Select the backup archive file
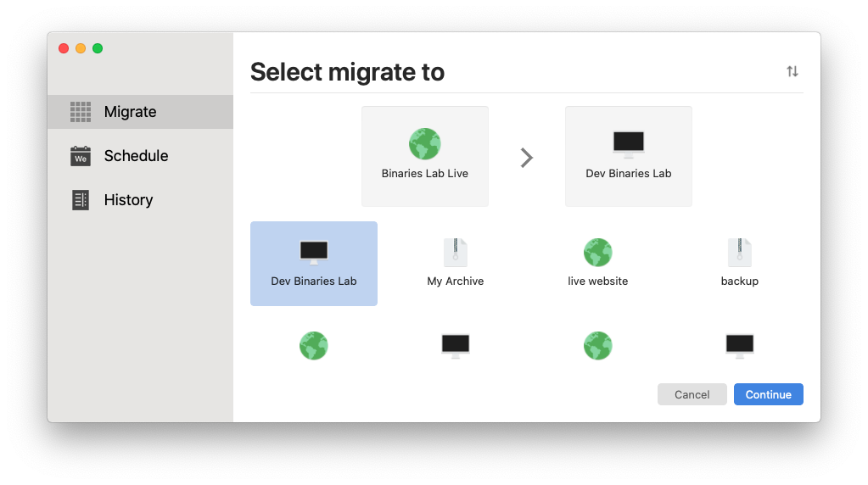The height and width of the screenshot is (485, 868). click(740, 264)
